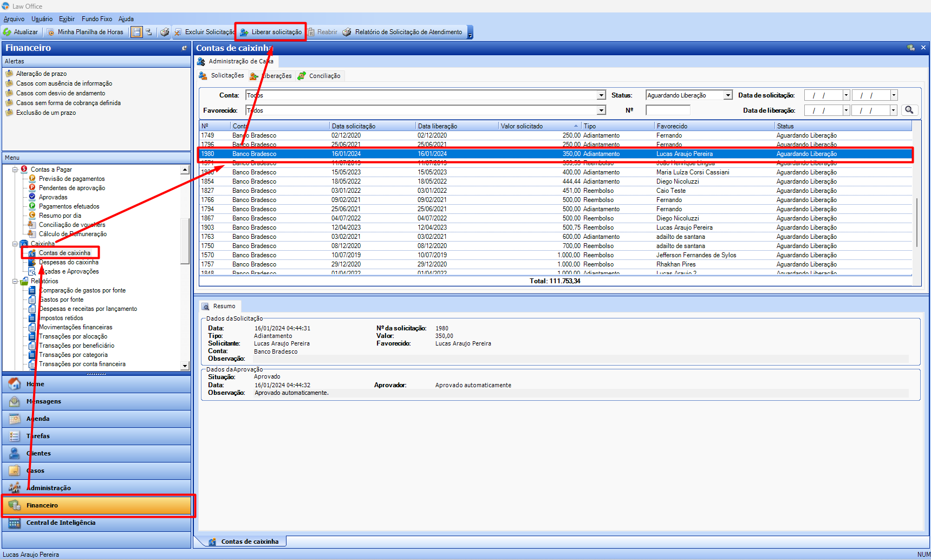
Task: Select request row 1854 Diego Nicoluzzi
Action: [x=555, y=181]
